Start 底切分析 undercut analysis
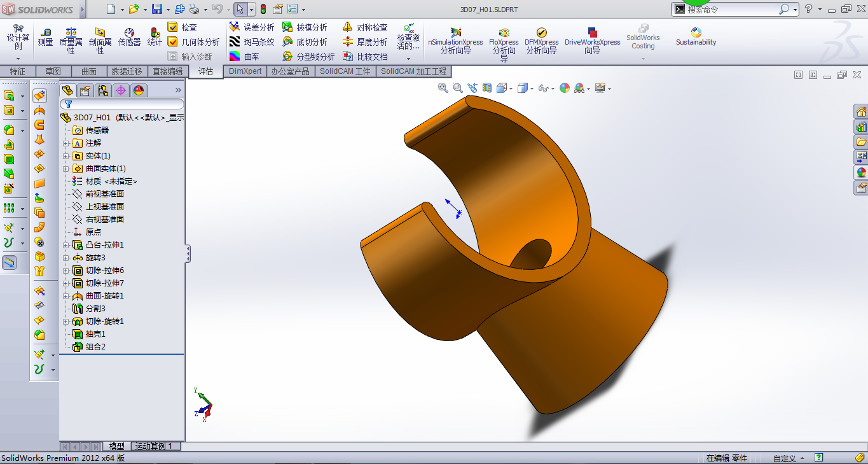Image resolution: width=868 pixels, height=464 pixels. [305, 42]
